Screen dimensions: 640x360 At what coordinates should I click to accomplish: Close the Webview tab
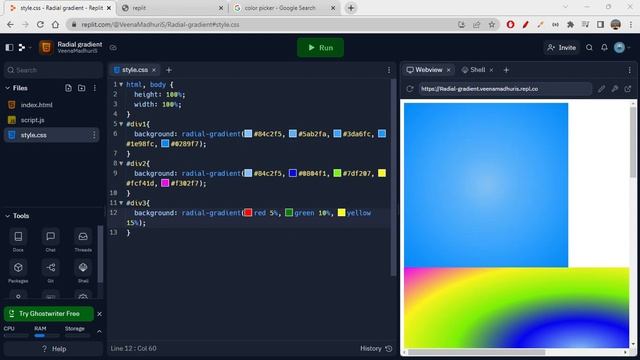pyautogui.click(x=449, y=70)
